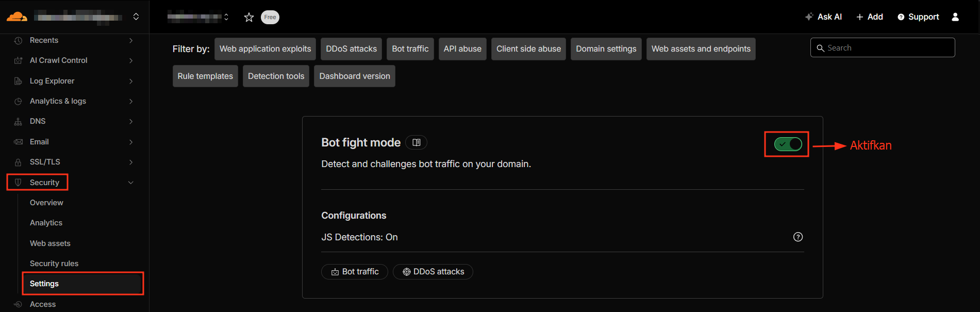
Task: Open Web assets subpage
Action: 50,243
